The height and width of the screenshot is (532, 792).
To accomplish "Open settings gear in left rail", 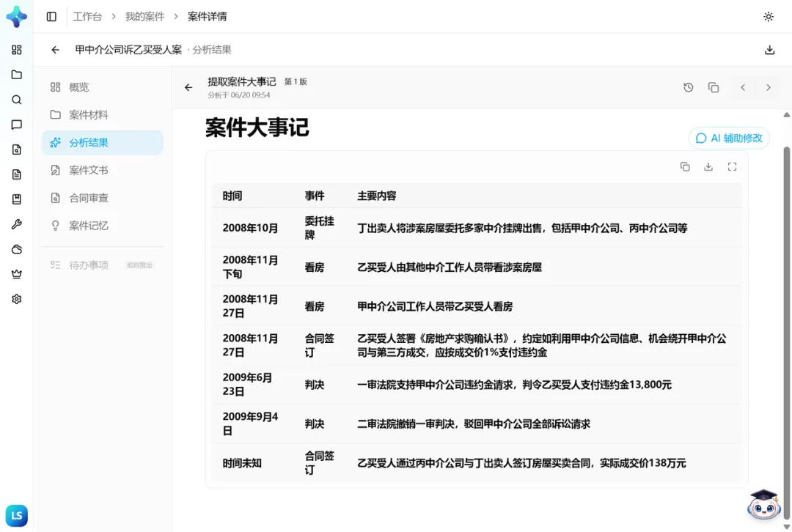I will 17,299.
